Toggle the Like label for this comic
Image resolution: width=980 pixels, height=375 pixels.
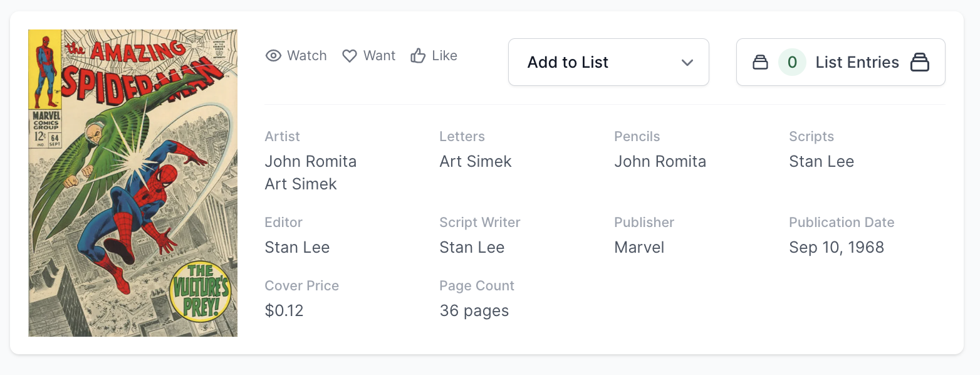pyautogui.click(x=444, y=56)
